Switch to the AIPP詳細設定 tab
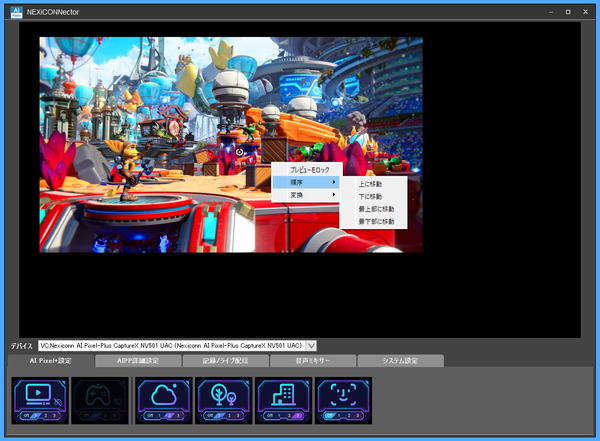The width and height of the screenshot is (600, 441). (138, 361)
